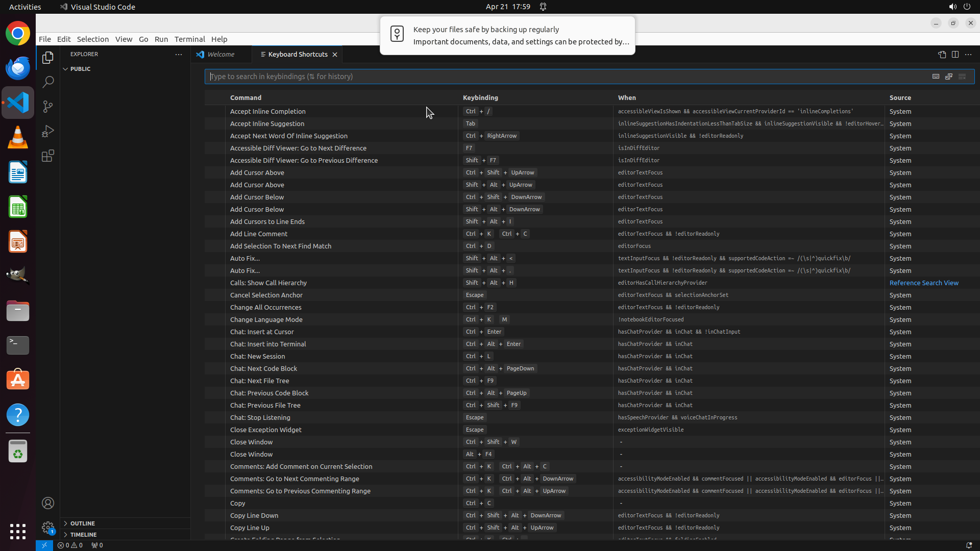980x551 pixels.
Task: Click the Reference Search View source link
Action: click(923, 283)
